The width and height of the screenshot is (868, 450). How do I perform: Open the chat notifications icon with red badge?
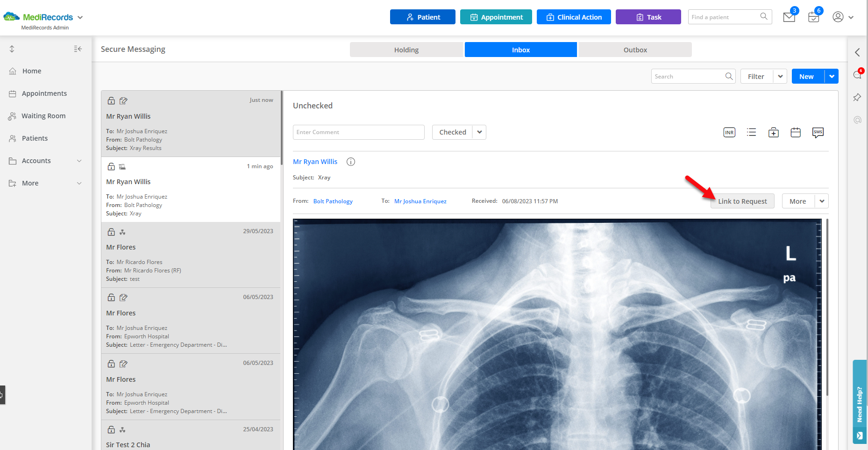[858, 74]
